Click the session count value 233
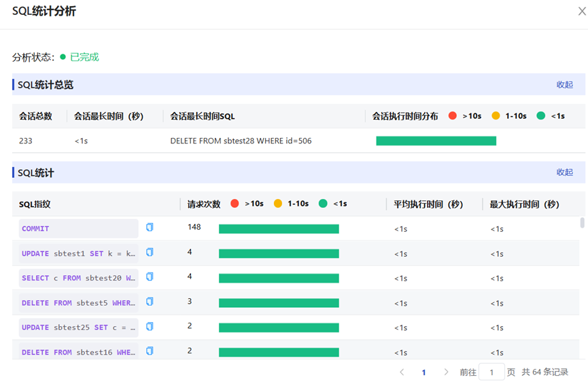Screen dimensions: 588x392 click(x=26, y=141)
